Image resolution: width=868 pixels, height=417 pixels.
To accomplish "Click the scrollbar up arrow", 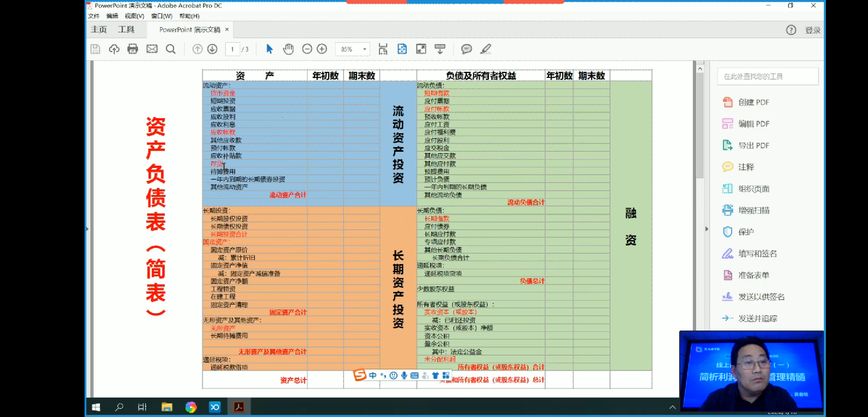I will pos(700,69).
